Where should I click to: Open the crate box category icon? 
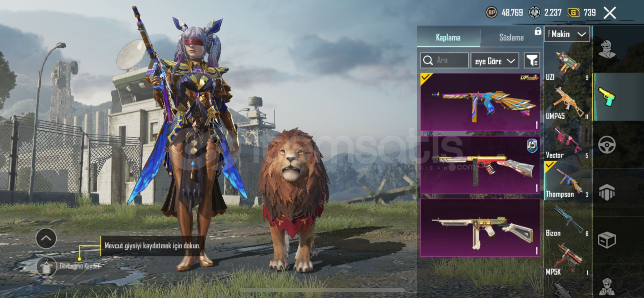coord(607,240)
